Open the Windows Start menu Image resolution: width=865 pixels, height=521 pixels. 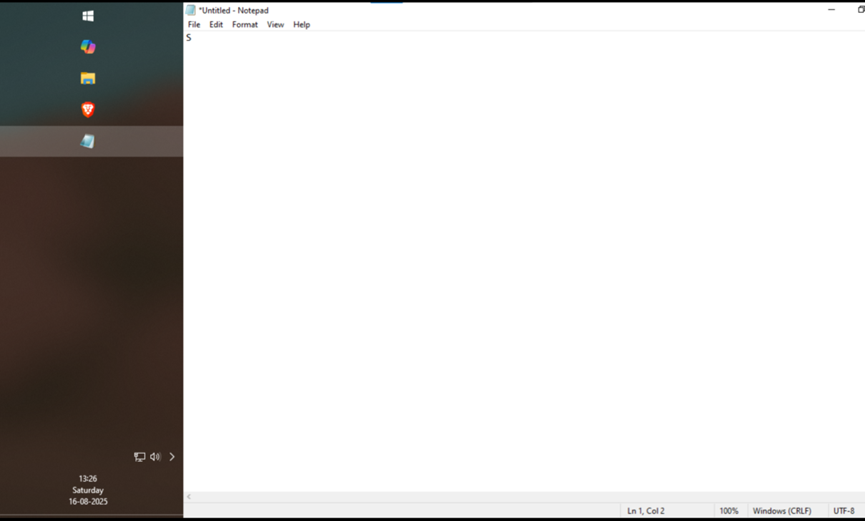(88, 16)
